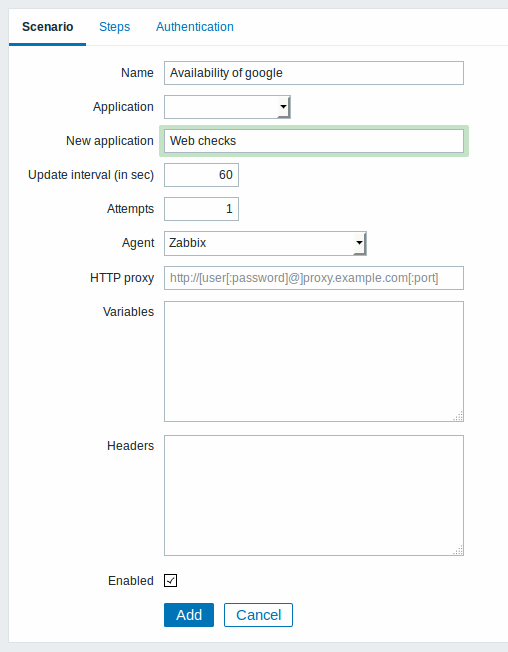Click inside the Variables text area
The image size is (508, 652).
tap(314, 362)
